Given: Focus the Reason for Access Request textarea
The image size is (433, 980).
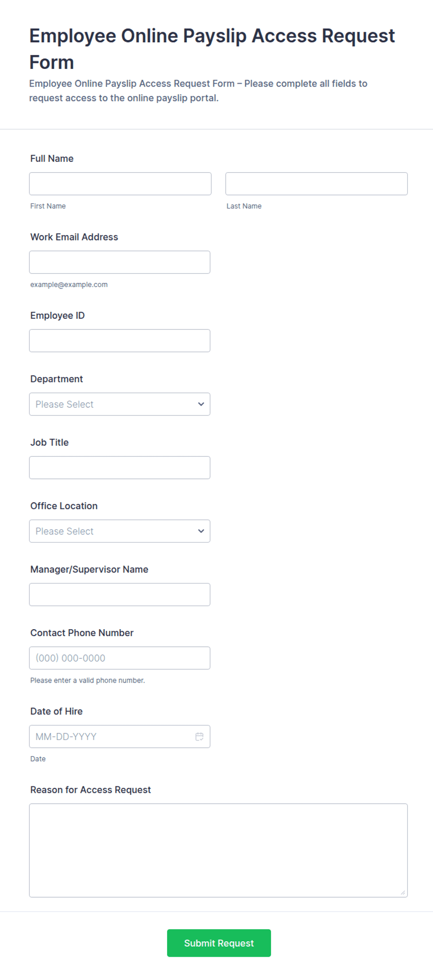Looking at the screenshot, I should tap(218, 850).
